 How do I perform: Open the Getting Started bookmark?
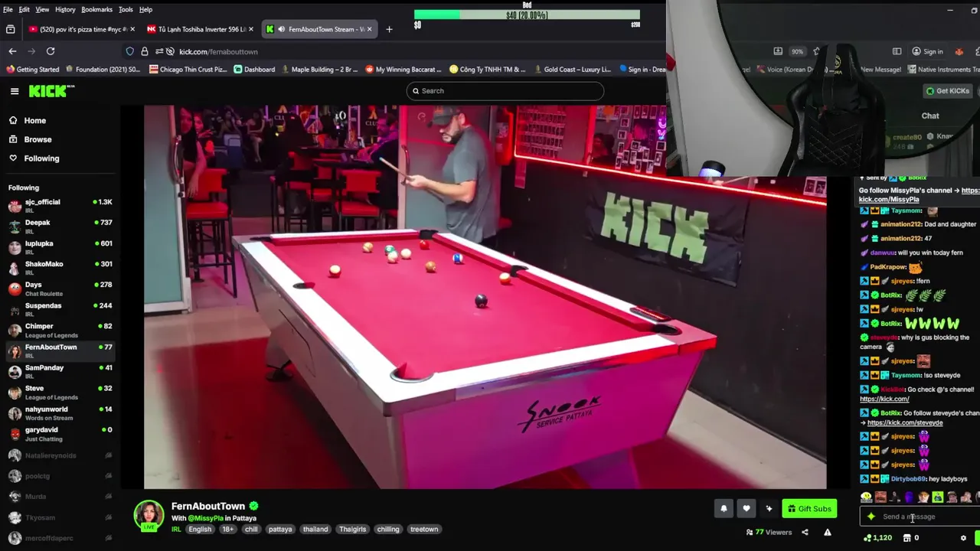(x=33, y=70)
